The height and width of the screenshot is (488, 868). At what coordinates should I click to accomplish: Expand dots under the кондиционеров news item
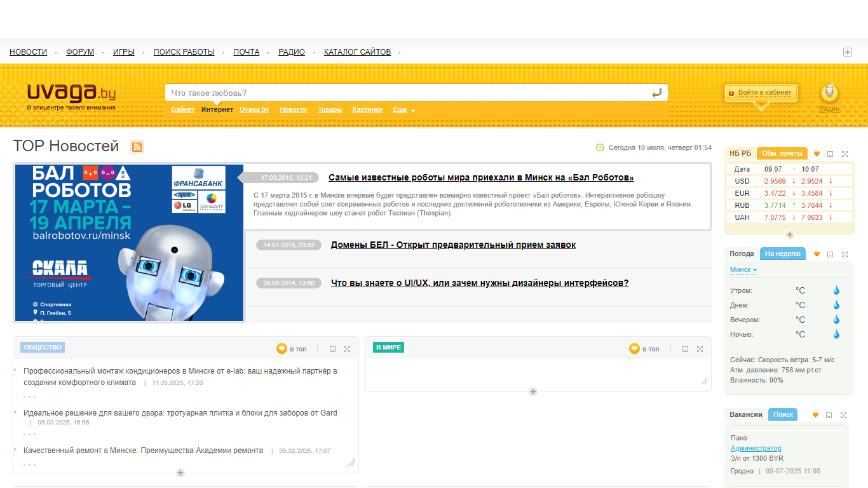[x=30, y=396]
